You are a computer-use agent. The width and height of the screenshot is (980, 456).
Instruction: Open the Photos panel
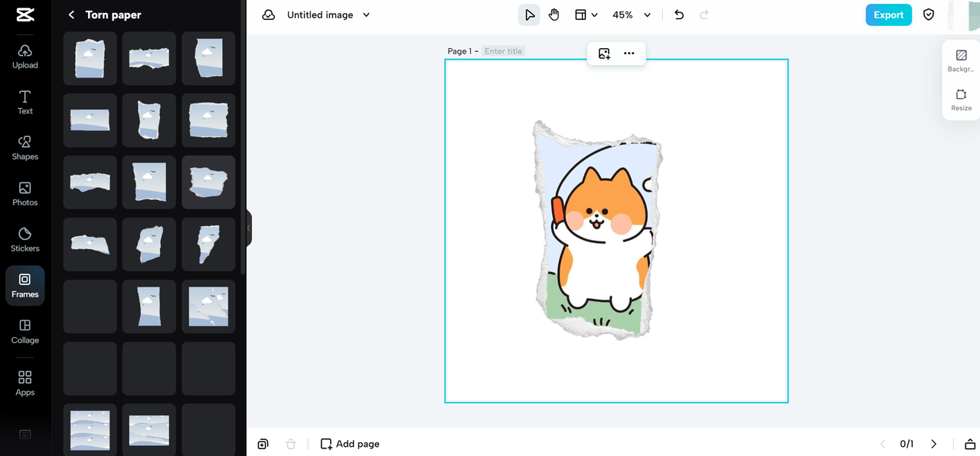point(25,194)
